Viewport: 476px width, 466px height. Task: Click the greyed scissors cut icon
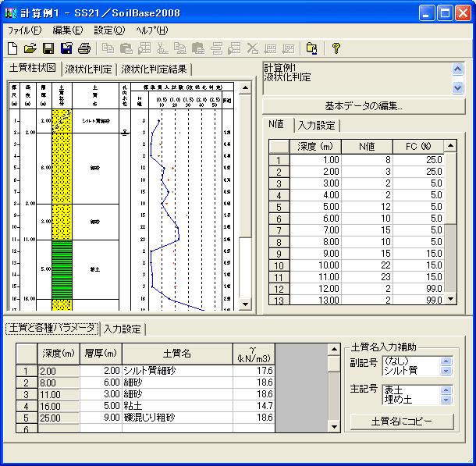coord(162,48)
